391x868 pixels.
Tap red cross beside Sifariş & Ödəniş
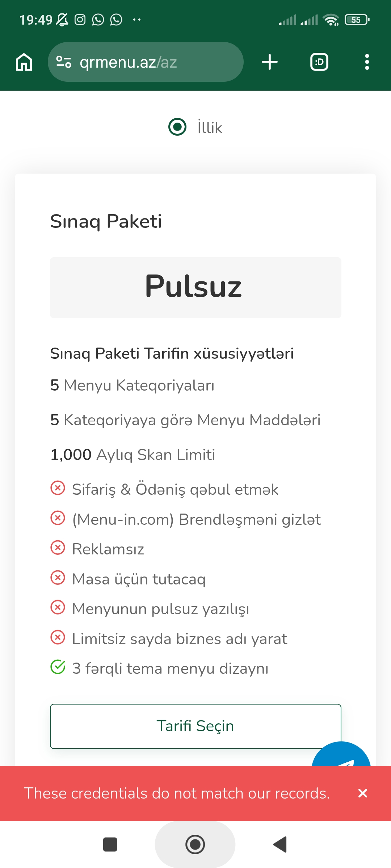58,488
